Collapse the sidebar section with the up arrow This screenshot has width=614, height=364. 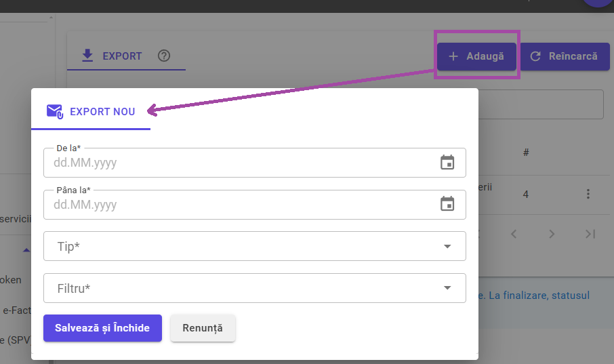26,250
